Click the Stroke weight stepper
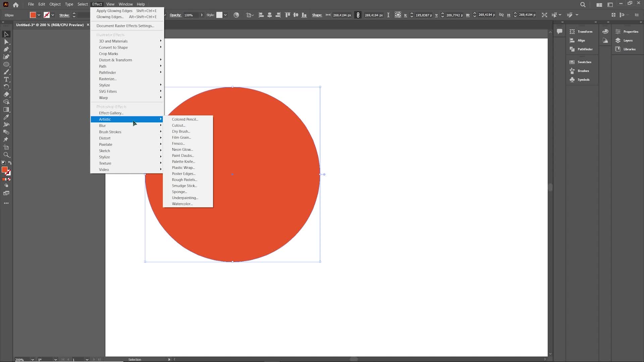Screen dimensions: 644x362 click(74, 15)
